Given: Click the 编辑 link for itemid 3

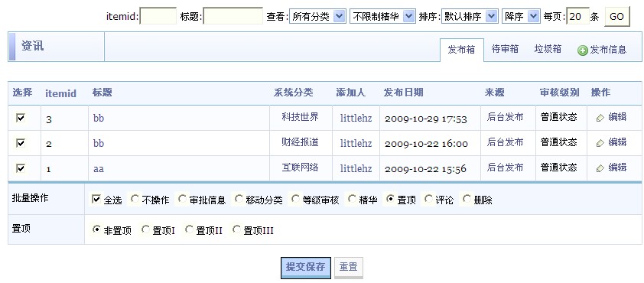Looking at the screenshot, I should click(x=617, y=117).
